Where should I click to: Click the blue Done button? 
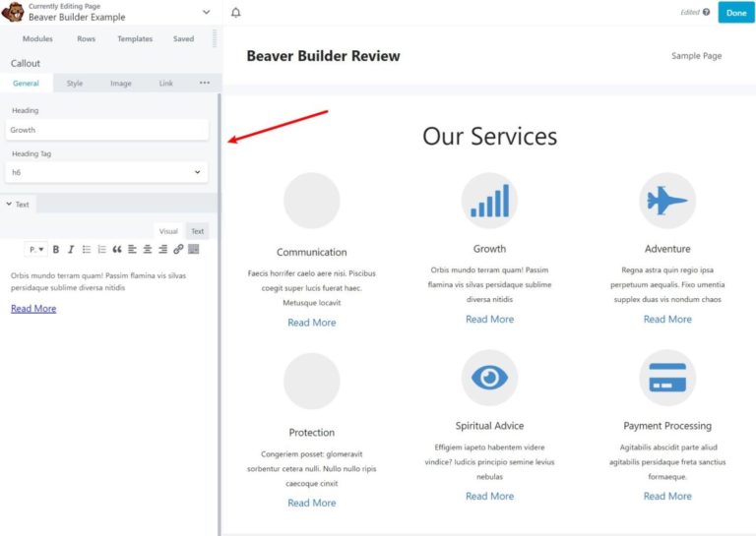coord(735,12)
